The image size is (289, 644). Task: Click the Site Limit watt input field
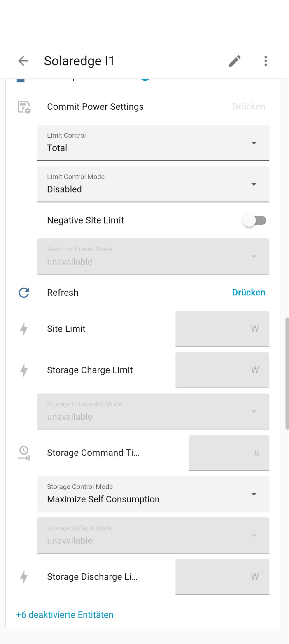click(222, 329)
